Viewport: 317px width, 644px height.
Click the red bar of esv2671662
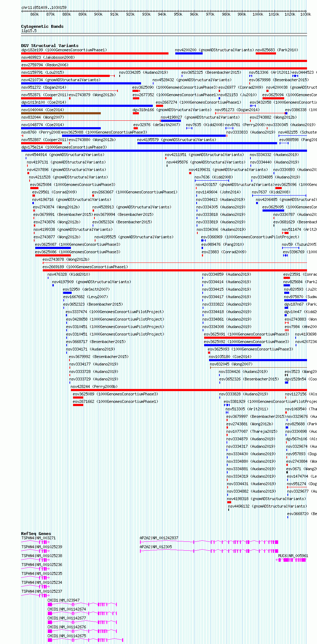(x=78, y=405)
